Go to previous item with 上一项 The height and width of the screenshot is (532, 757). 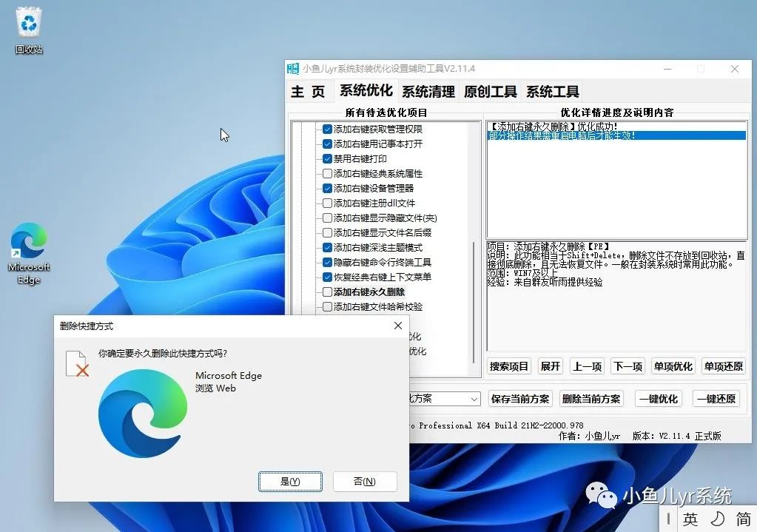(587, 366)
